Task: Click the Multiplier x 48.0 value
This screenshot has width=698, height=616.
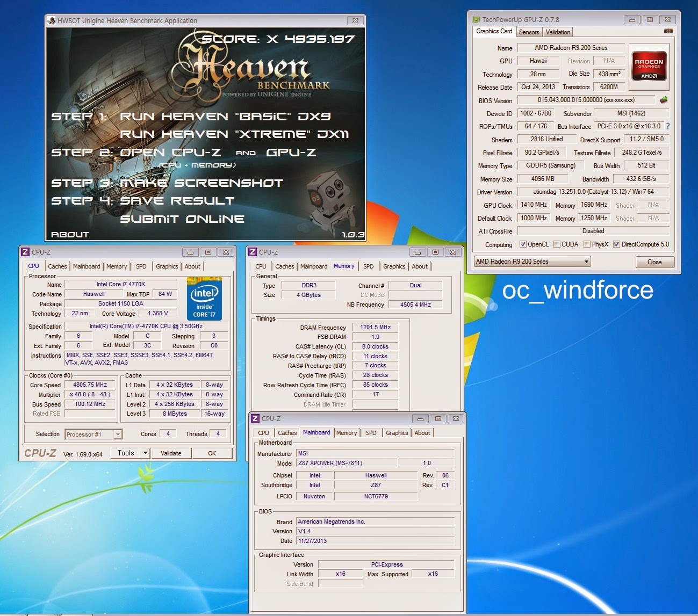Action: pyautogui.click(x=90, y=395)
